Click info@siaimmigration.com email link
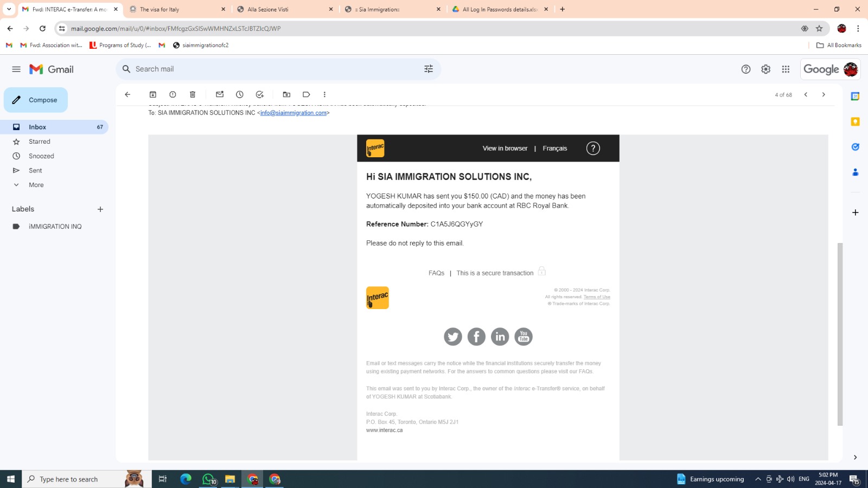This screenshot has width=868, height=488. click(293, 113)
